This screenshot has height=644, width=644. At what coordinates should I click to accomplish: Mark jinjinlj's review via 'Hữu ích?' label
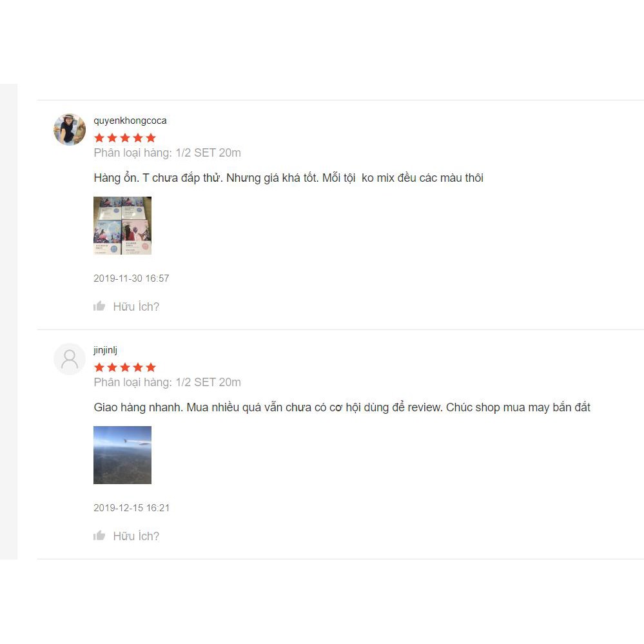tap(136, 536)
